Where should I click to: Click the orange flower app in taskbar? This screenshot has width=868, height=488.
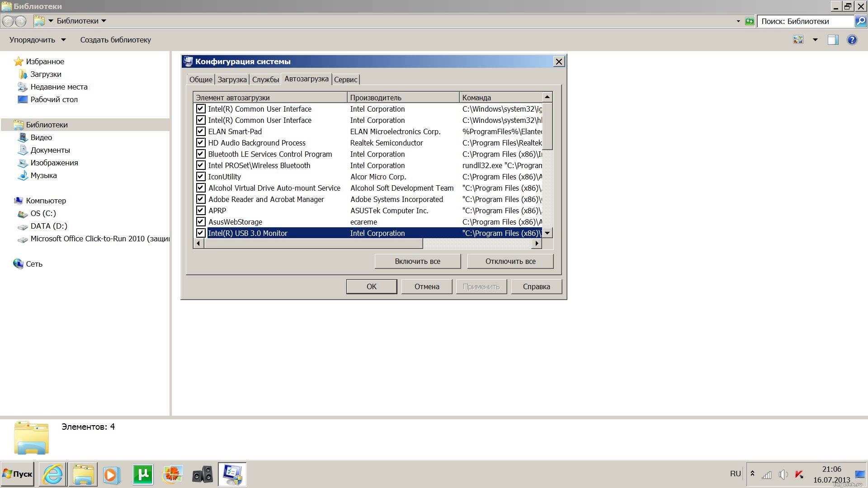[x=172, y=474]
